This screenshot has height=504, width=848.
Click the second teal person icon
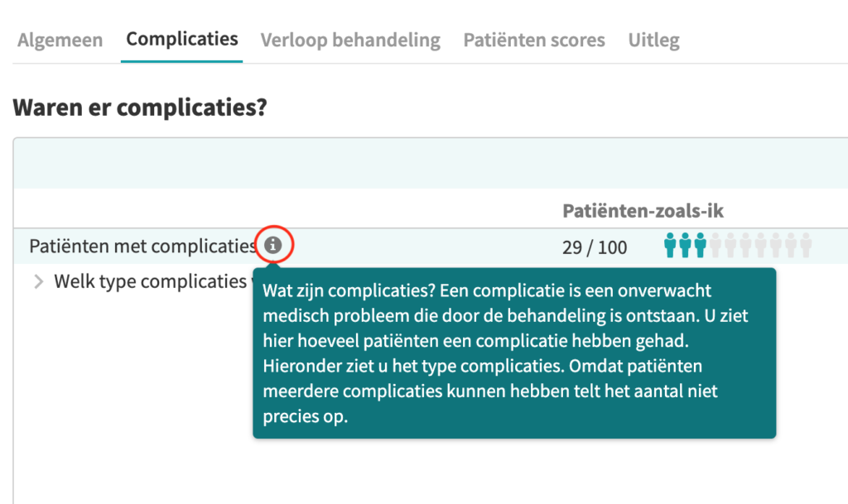click(x=685, y=245)
